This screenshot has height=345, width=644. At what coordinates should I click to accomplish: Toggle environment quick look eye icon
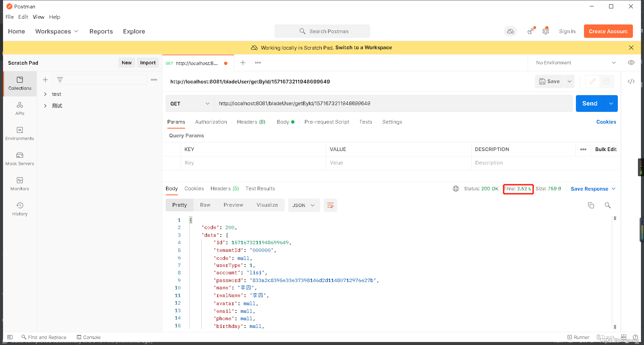click(x=632, y=63)
